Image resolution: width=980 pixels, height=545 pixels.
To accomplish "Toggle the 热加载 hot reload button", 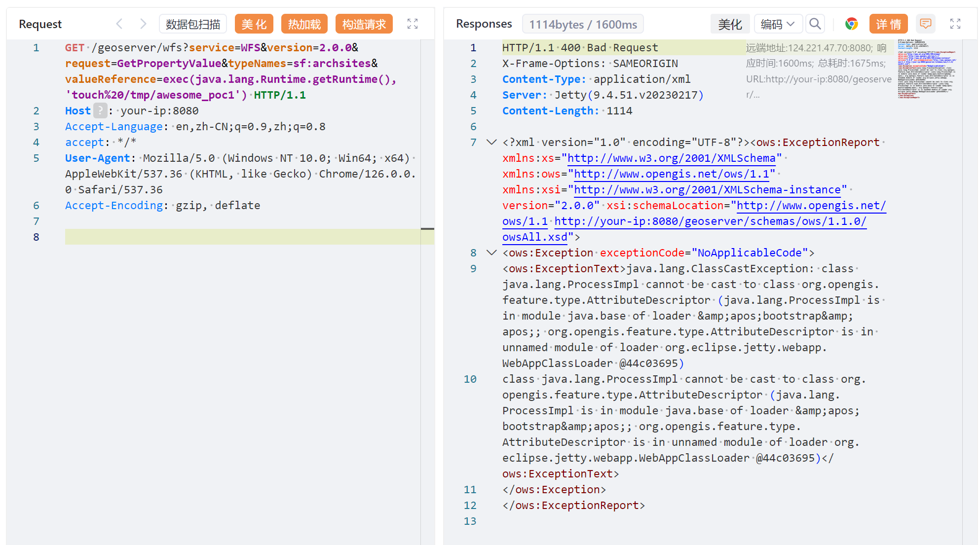I will (x=304, y=24).
